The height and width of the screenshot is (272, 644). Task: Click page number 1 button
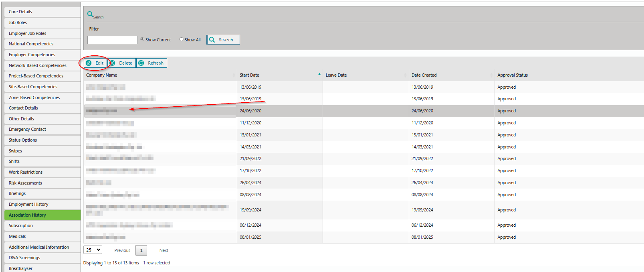click(x=141, y=250)
